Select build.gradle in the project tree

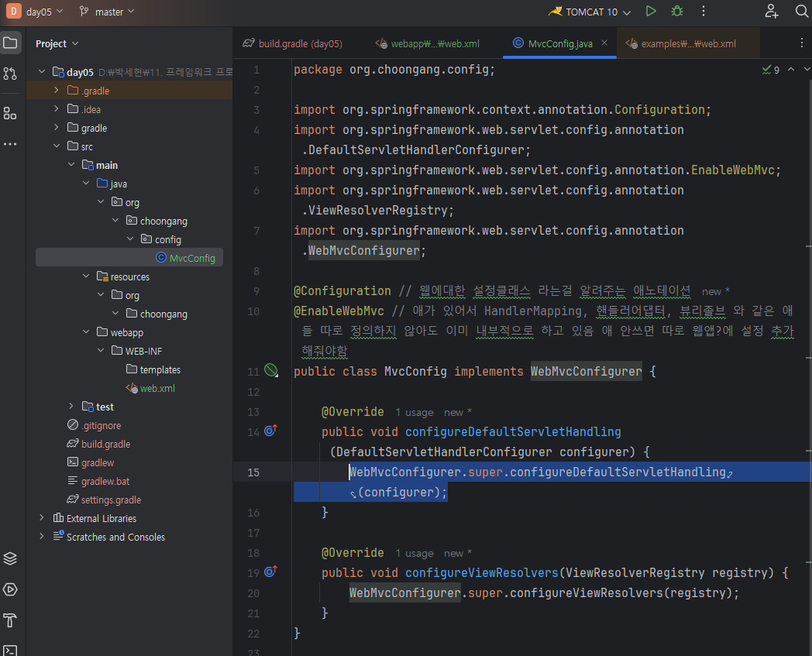pos(105,444)
